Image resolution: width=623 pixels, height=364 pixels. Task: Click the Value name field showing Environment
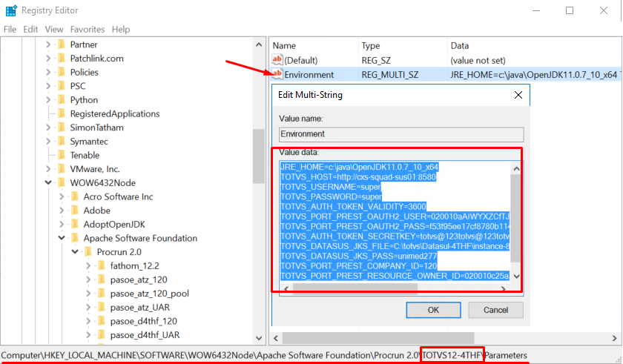[x=401, y=134]
